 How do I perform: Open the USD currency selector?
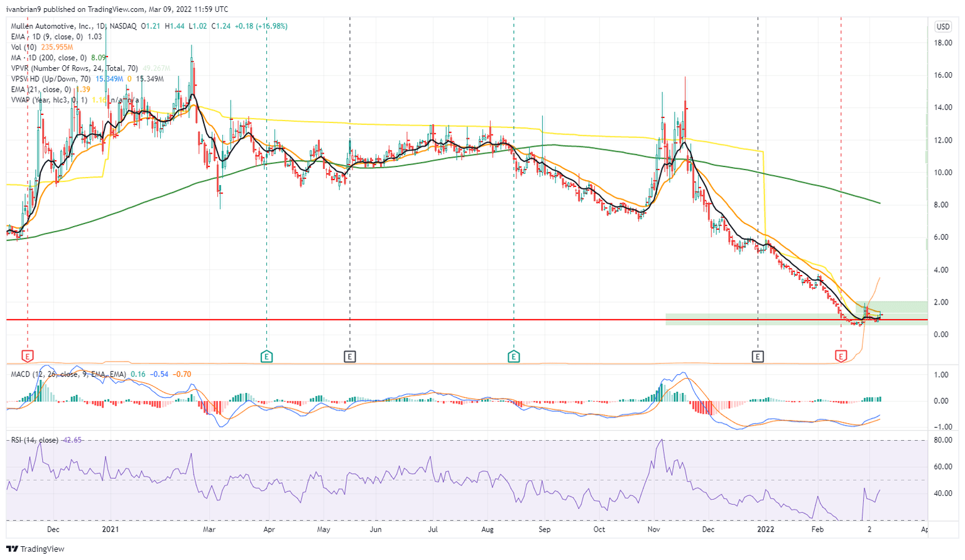click(x=942, y=26)
